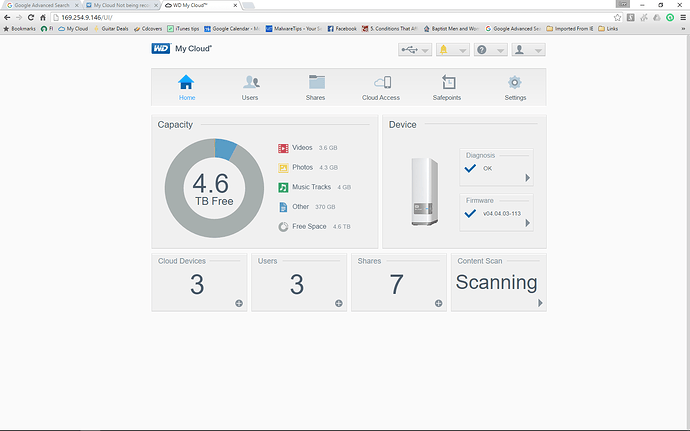Open the Facebook bookmark
This screenshot has width=690, height=431.
pos(342,29)
